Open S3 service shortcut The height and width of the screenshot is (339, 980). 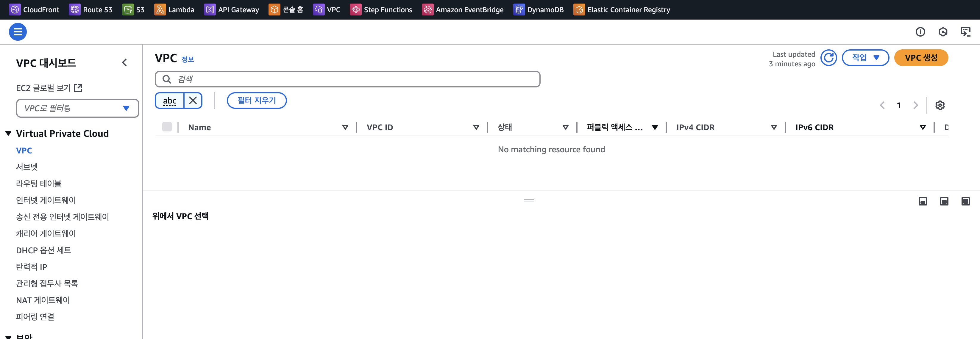[x=133, y=10]
